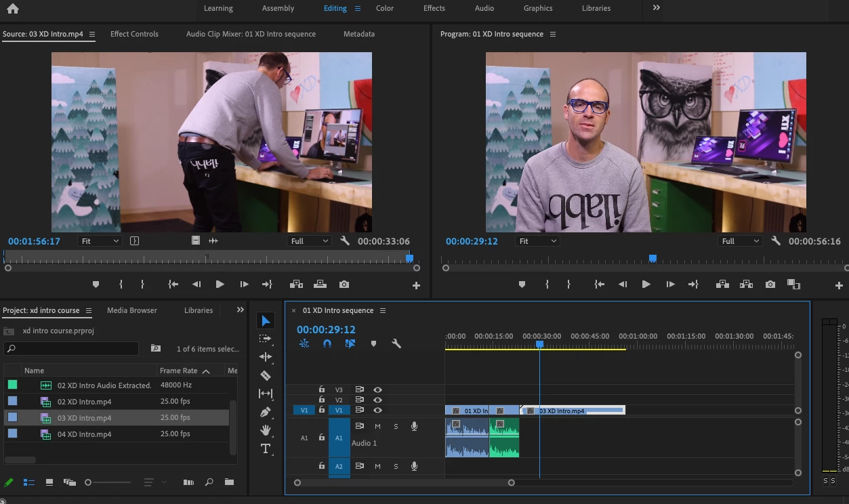Image resolution: width=849 pixels, height=504 pixels.
Task: Open Source monitor Fit zoom dropdown
Action: (100, 240)
